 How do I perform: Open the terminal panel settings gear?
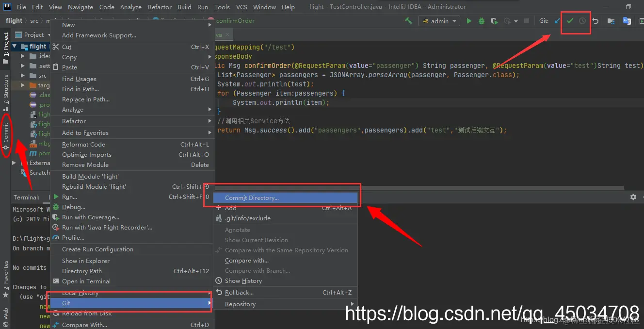point(633,197)
